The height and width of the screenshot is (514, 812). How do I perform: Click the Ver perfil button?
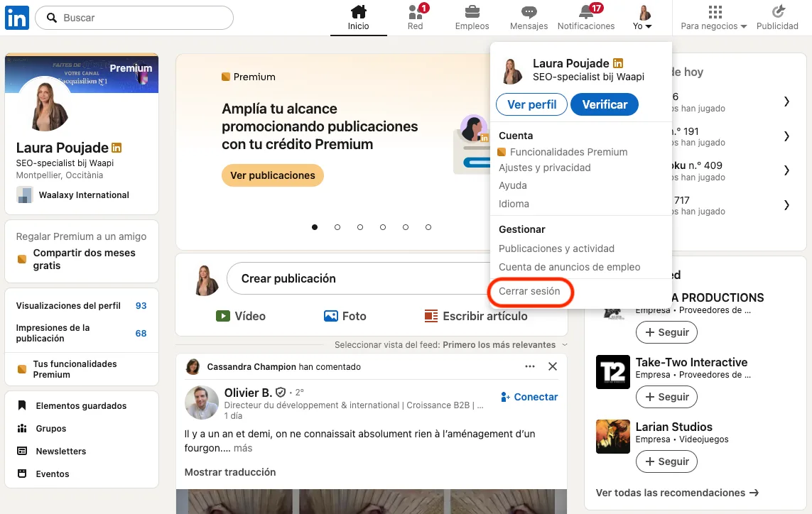(x=532, y=104)
